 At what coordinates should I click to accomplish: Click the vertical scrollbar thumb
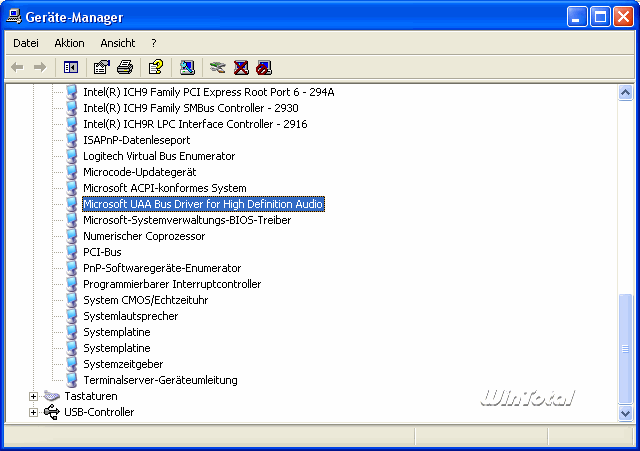625,349
